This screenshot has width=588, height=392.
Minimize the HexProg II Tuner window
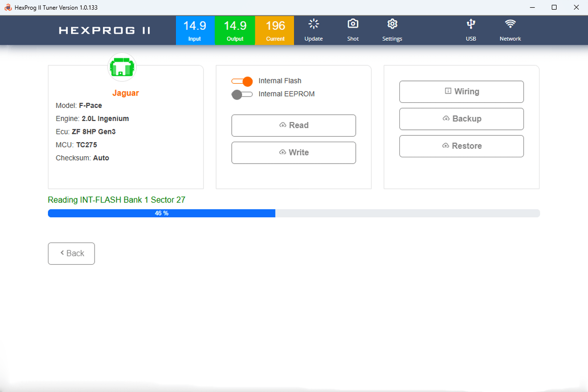tap(532, 7)
